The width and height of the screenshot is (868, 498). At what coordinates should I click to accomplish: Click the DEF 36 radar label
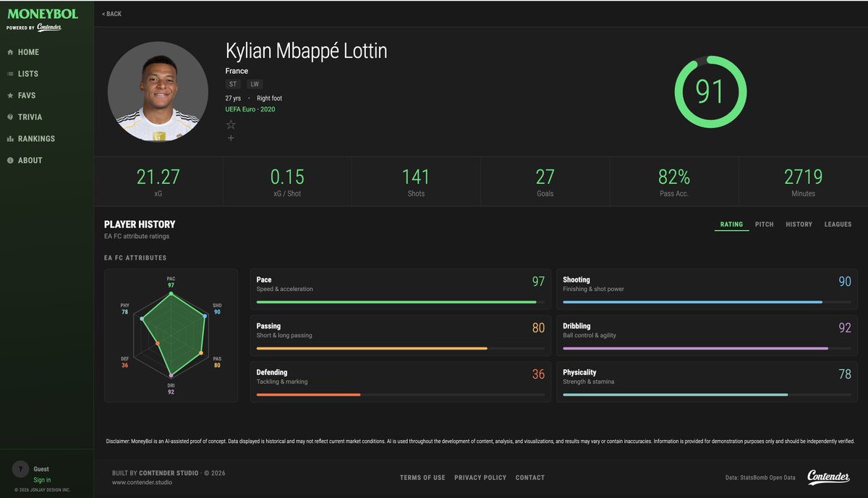[x=124, y=362]
